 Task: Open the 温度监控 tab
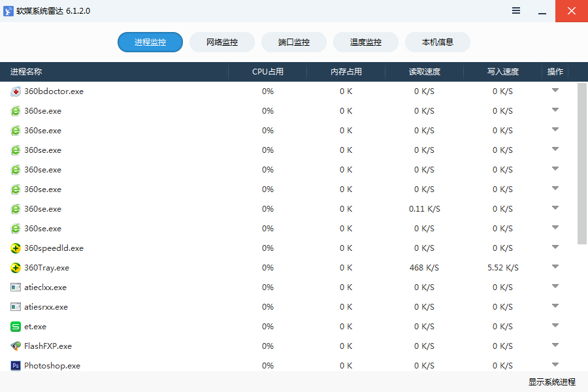point(366,42)
